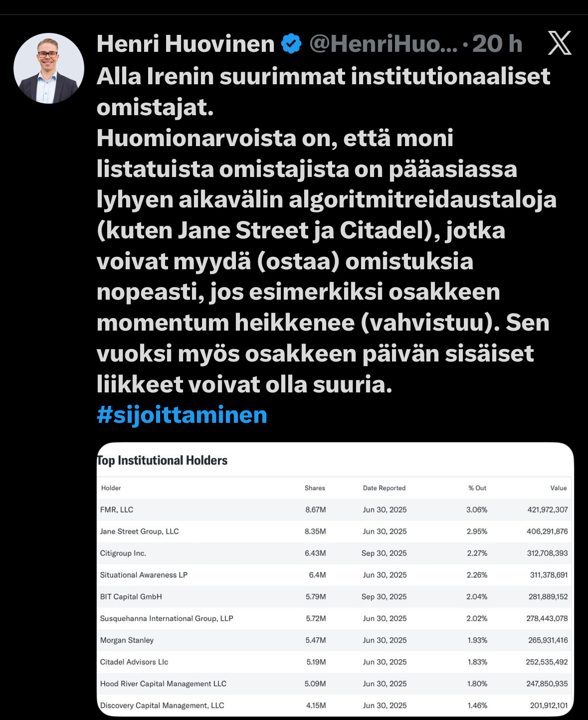Open the #sijoittaminen hashtag
This screenshot has height=720, width=588.
point(182,415)
